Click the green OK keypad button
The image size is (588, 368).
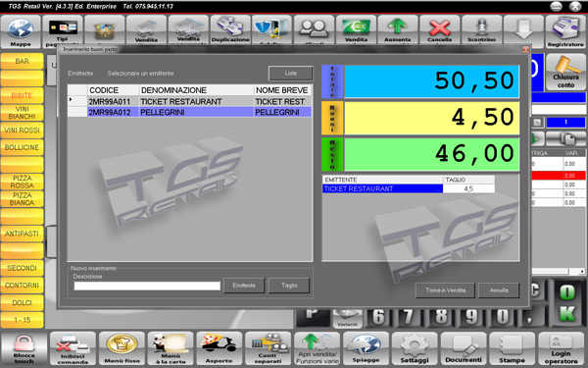click(567, 302)
